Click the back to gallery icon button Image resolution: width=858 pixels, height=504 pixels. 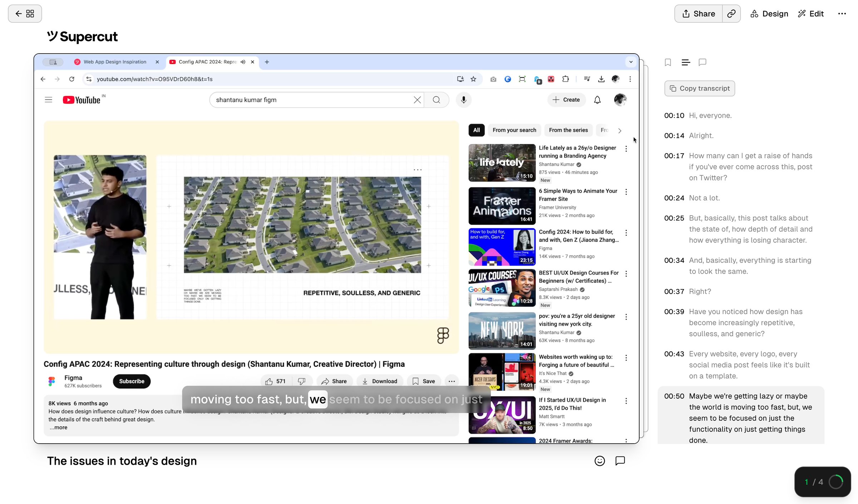pyautogui.click(x=25, y=14)
